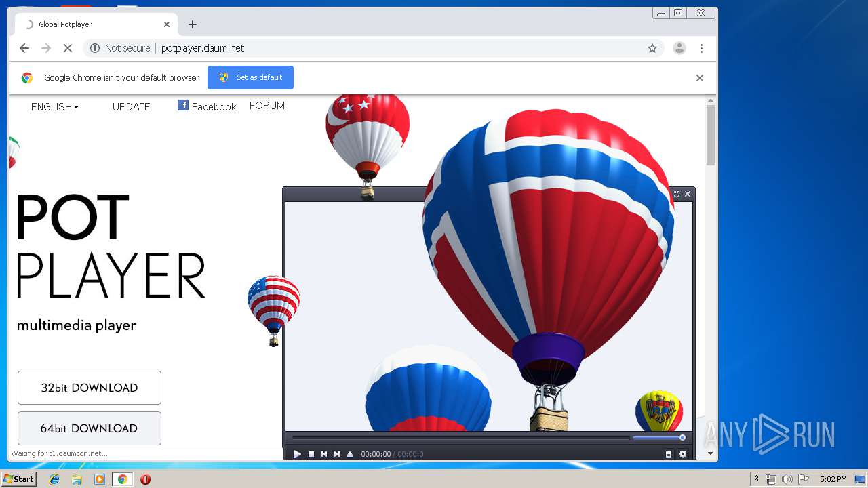Open the Chrome profile avatar
Viewport: 868px width, 488px height.
pyautogui.click(x=679, y=48)
